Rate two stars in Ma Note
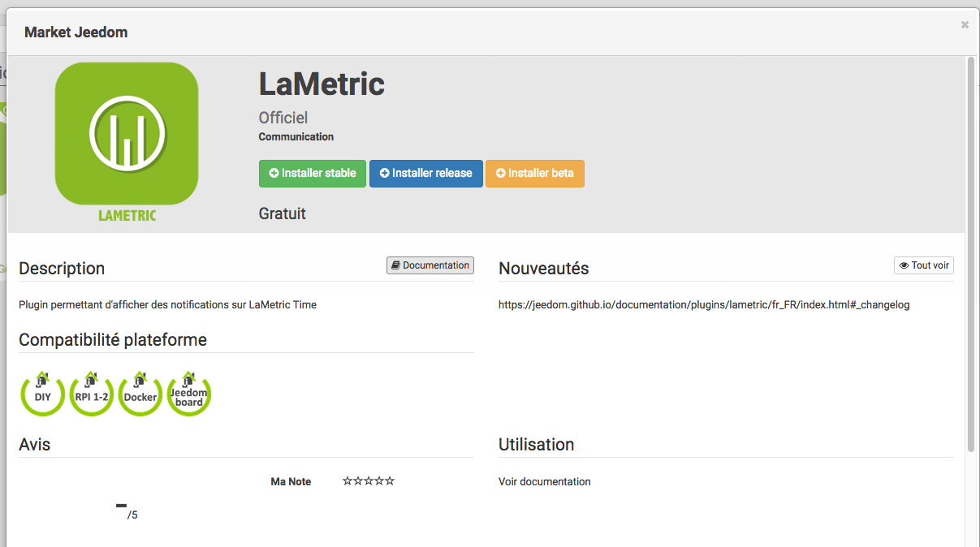 tap(358, 481)
